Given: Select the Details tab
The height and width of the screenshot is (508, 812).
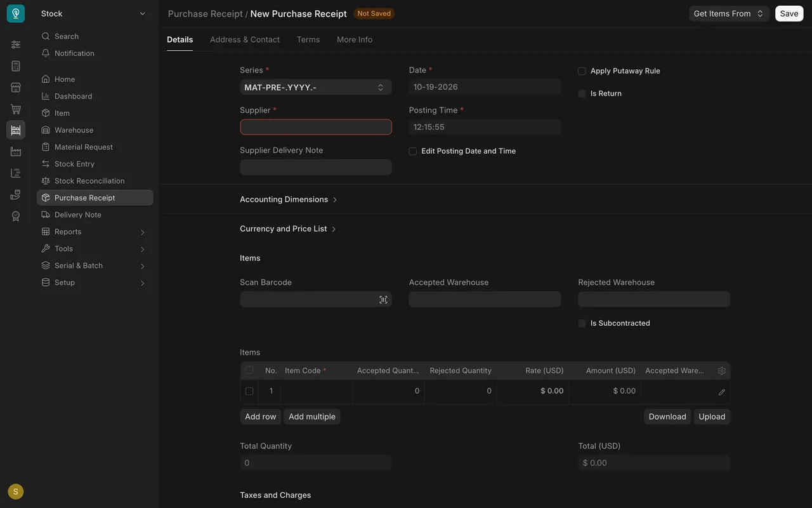Looking at the screenshot, I should pos(180,39).
